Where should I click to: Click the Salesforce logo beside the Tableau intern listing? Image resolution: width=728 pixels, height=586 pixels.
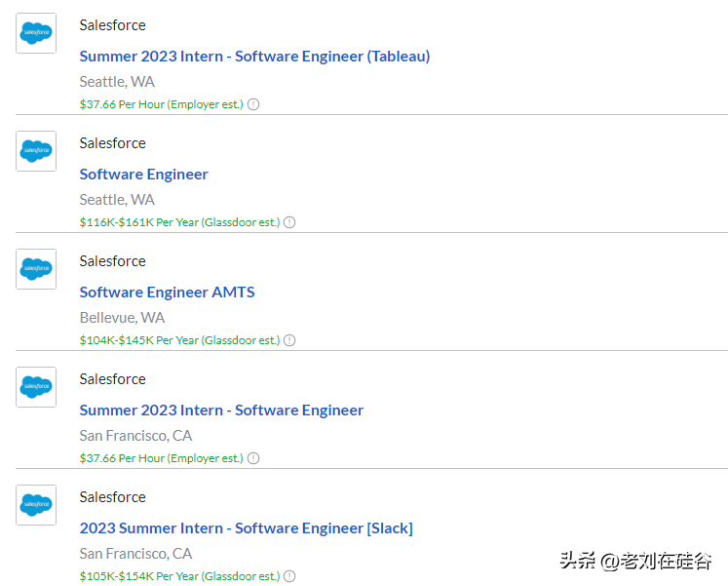[36, 33]
